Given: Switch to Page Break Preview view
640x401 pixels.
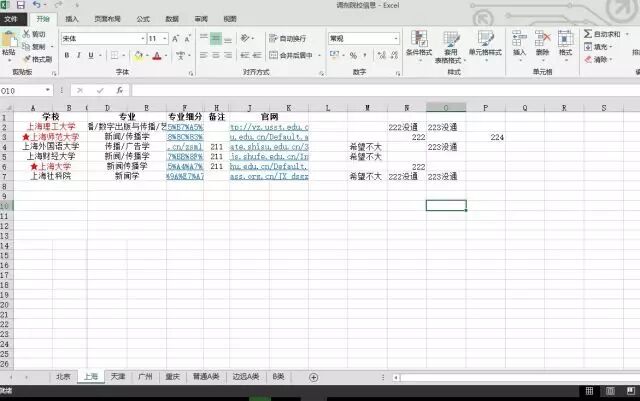Looking at the screenshot, I should click(631, 391).
